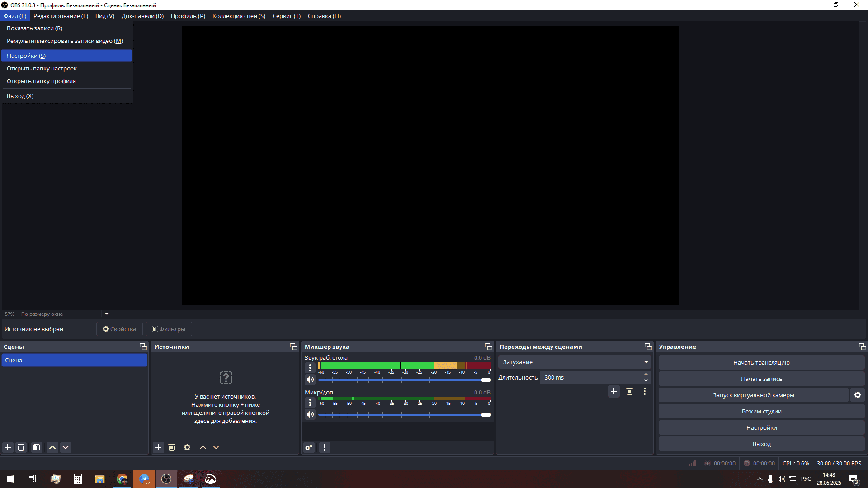868x488 pixels.
Task: Increase transition duration with up stepper
Action: click(646, 374)
